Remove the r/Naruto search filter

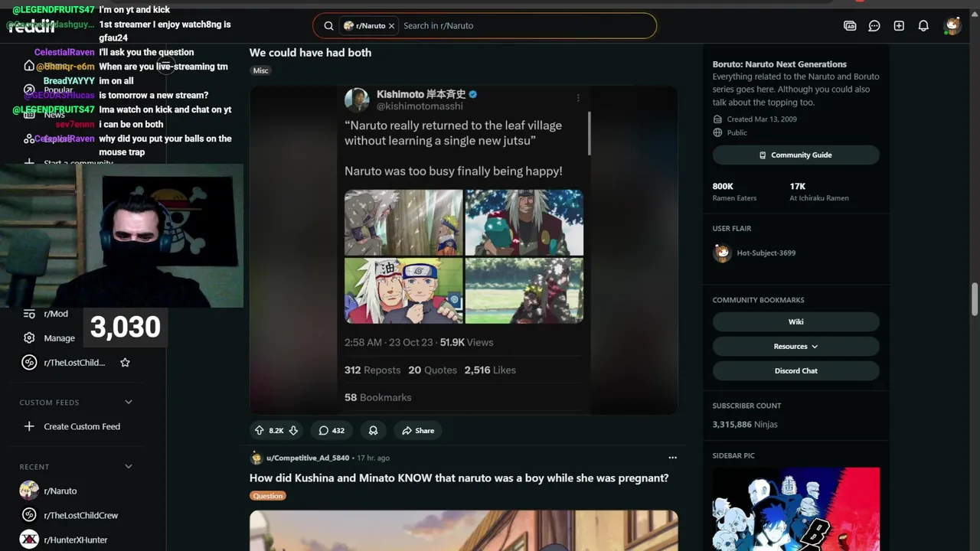391,25
